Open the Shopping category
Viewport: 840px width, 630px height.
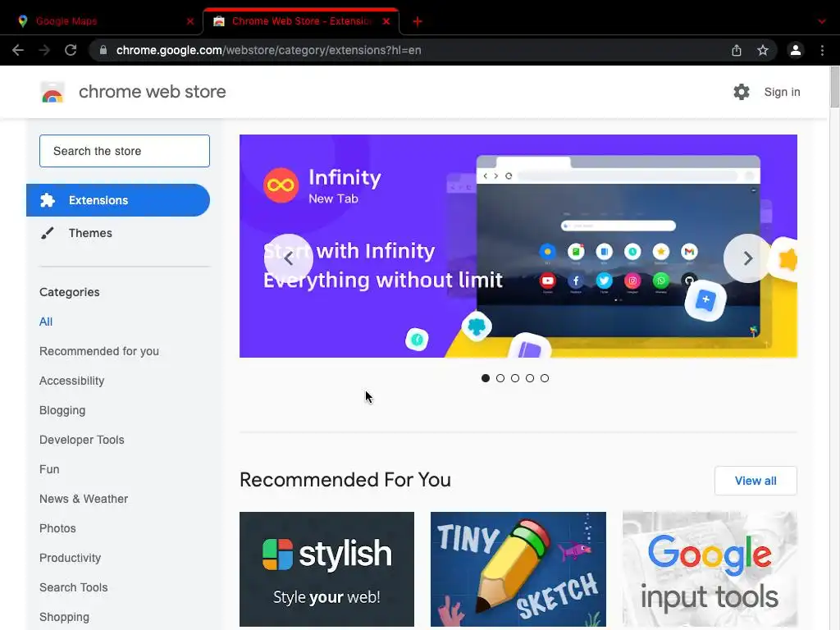click(64, 617)
